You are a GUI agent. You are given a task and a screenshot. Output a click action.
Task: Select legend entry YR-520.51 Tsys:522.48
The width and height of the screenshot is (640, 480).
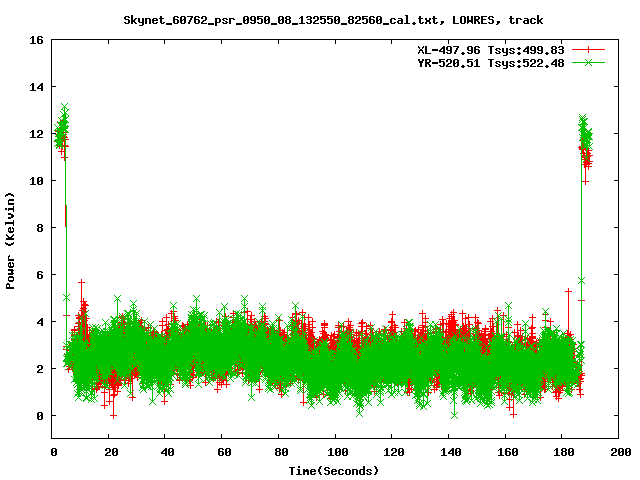tap(491, 63)
